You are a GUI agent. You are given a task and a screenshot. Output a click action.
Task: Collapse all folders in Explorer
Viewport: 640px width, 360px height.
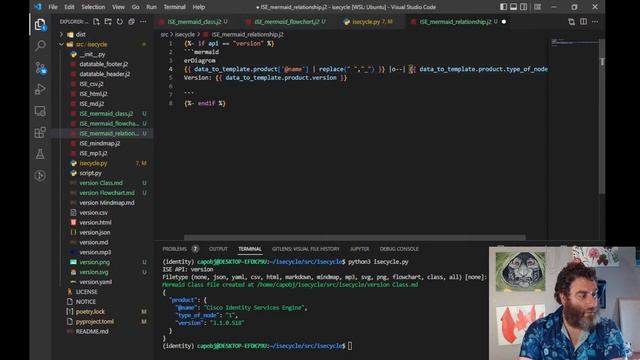coord(131,22)
